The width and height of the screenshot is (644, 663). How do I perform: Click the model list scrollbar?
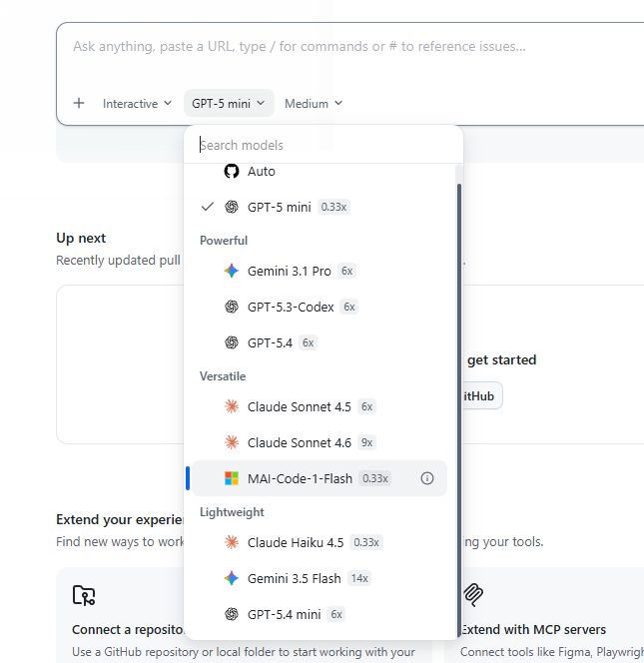(459, 410)
